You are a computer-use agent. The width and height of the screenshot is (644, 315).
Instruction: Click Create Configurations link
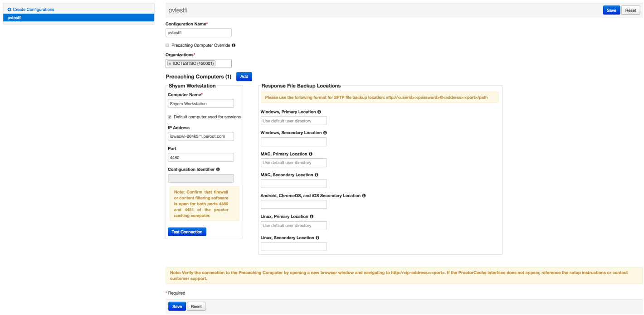pyautogui.click(x=33, y=10)
